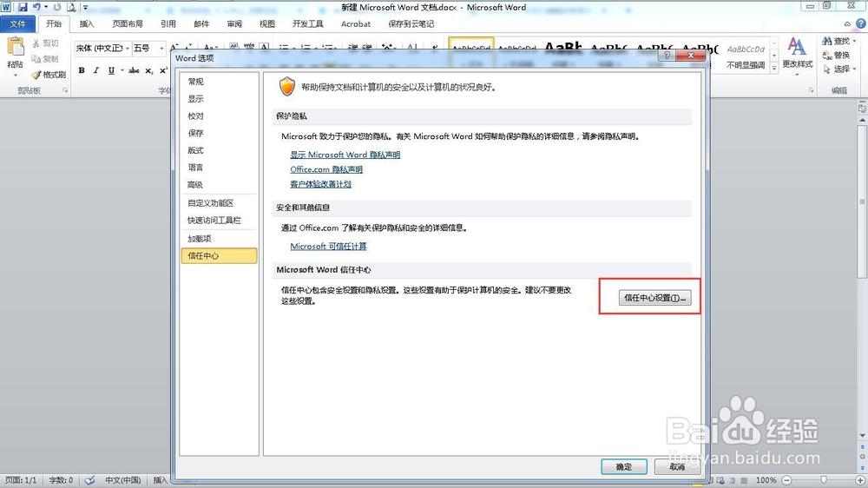Click the Replace (替换) button

click(837, 55)
